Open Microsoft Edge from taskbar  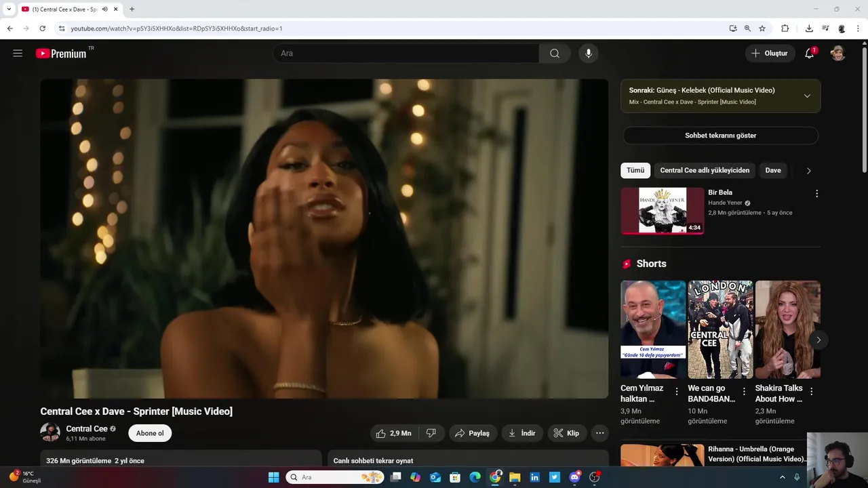point(475,477)
